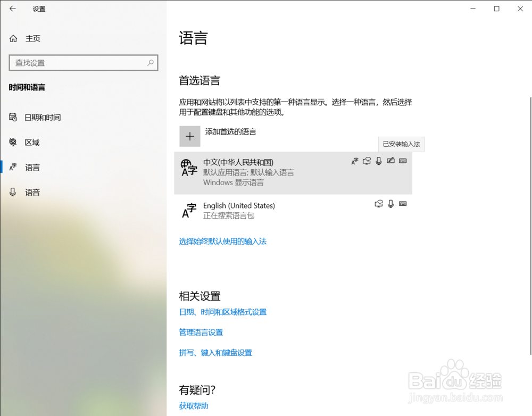
Task: Open the 主页 home icon
Action: point(13,38)
